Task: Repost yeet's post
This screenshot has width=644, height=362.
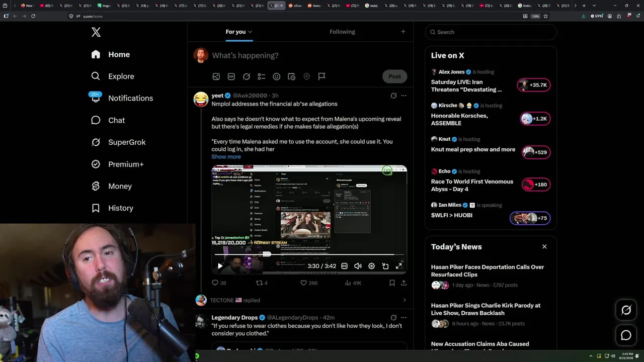Action: coord(262,283)
